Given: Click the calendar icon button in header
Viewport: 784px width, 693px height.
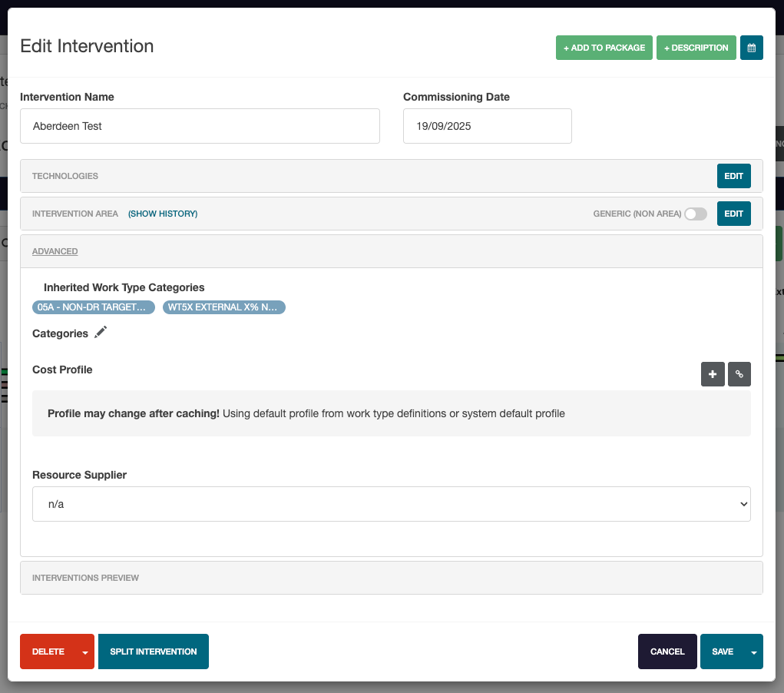Looking at the screenshot, I should pyautogui.click(x=751, y=48).
